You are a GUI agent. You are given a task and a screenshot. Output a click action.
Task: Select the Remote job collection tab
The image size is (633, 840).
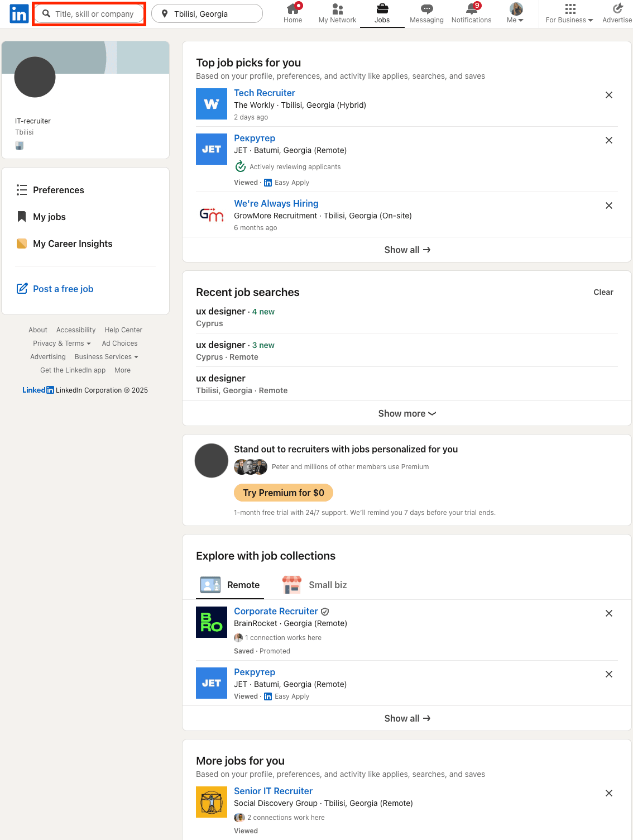point(230,585)
